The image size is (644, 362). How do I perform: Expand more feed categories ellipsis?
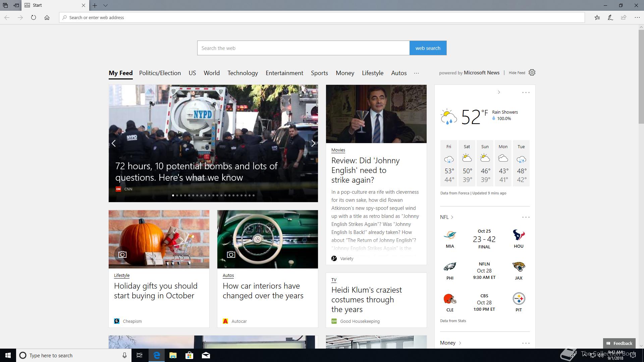point(416,73)
